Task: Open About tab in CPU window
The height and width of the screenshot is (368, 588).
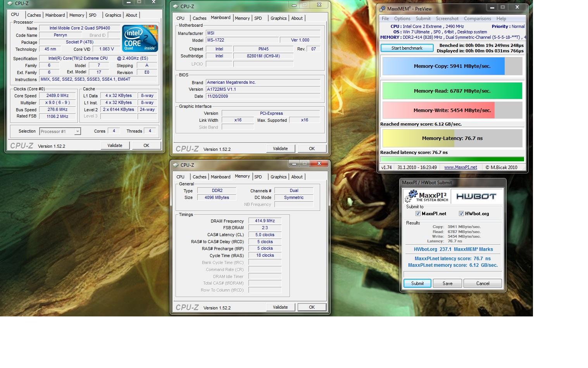Action: pos(131,15)
